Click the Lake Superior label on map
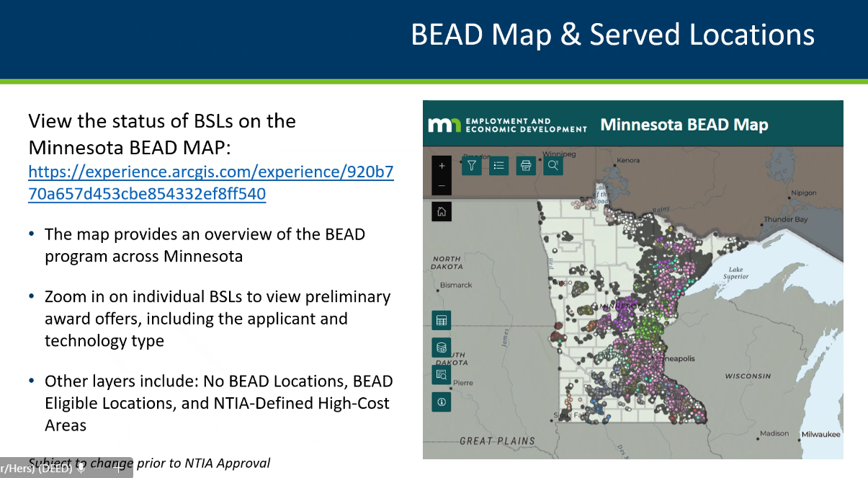The height and width of the screenshot is (478, 868). coord(735,273)
